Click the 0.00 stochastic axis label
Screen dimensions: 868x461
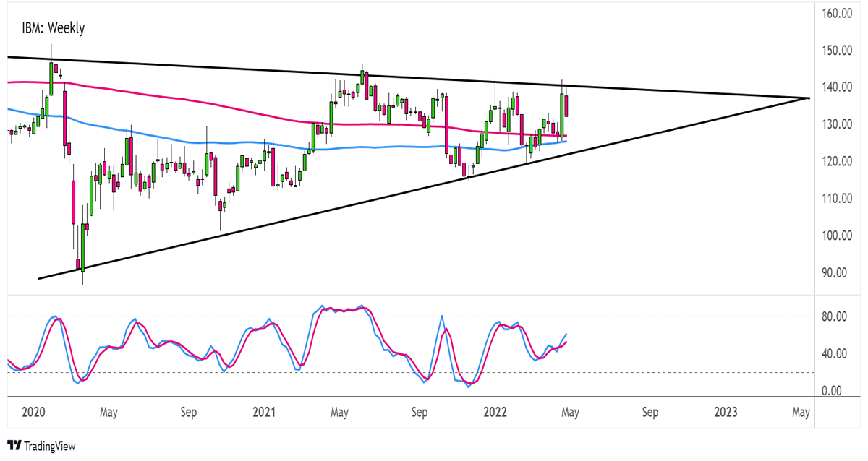(x=839, y=391)
